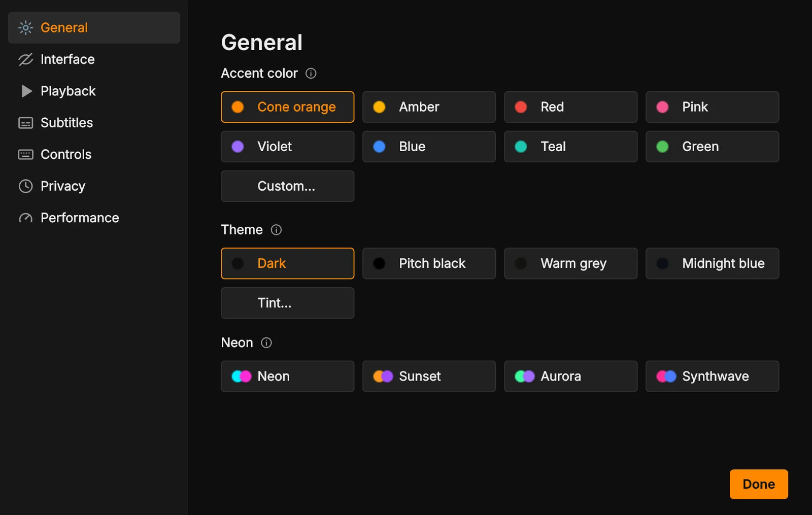
Task: Switch to the Subtitles settings tab
Action: pos(94,123)
